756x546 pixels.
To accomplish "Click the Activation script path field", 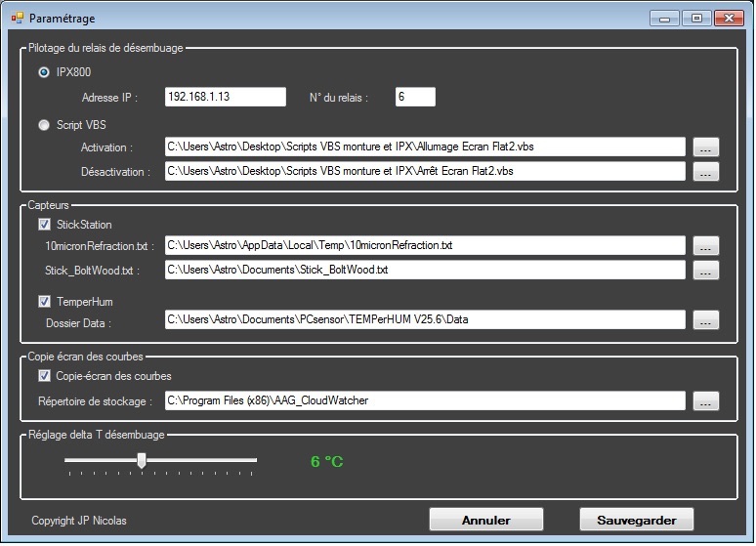I will tap(425, 147).
